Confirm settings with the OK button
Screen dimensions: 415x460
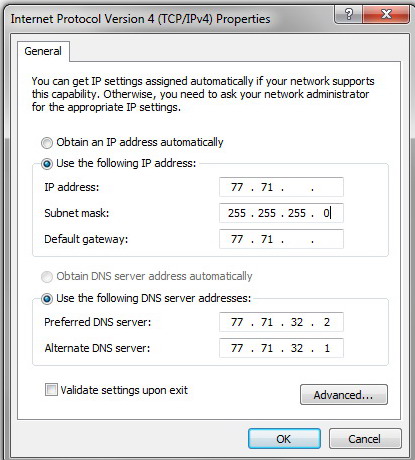284,439
